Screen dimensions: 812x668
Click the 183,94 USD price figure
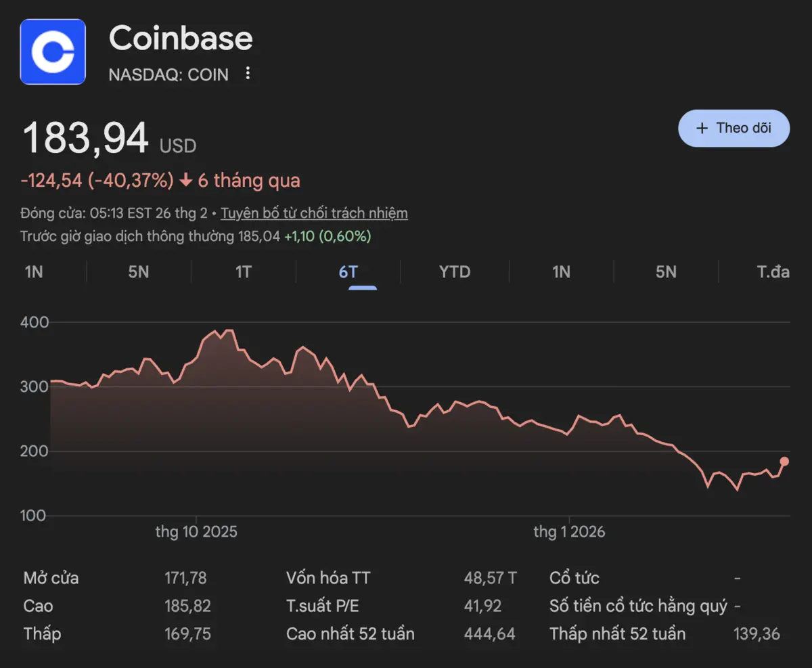(x=86, y=139)
